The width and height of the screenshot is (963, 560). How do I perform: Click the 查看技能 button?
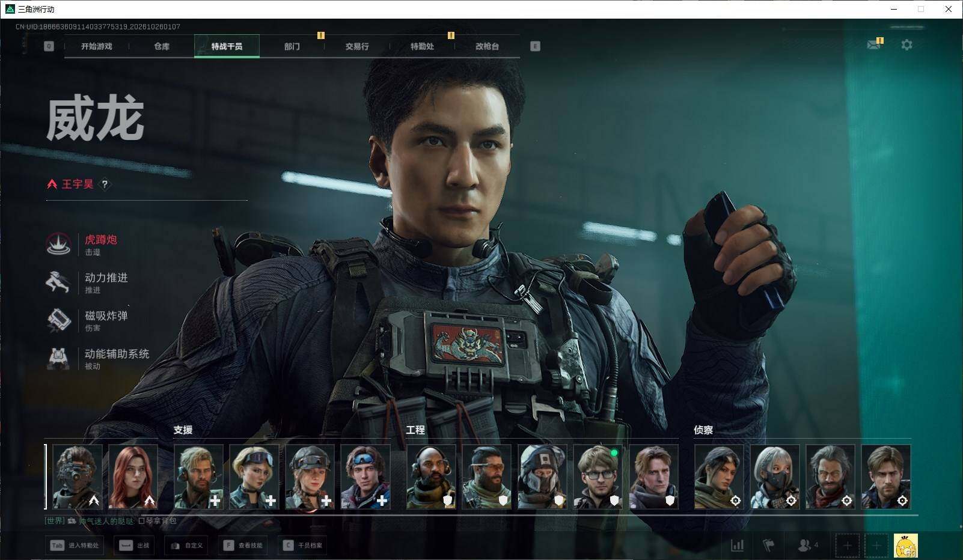(243, 546)
